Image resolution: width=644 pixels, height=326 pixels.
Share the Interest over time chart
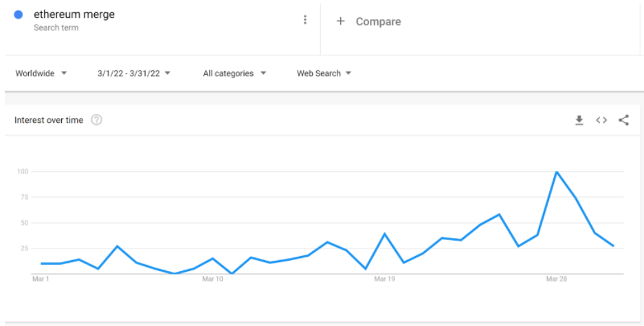click(x=623, y=120)
